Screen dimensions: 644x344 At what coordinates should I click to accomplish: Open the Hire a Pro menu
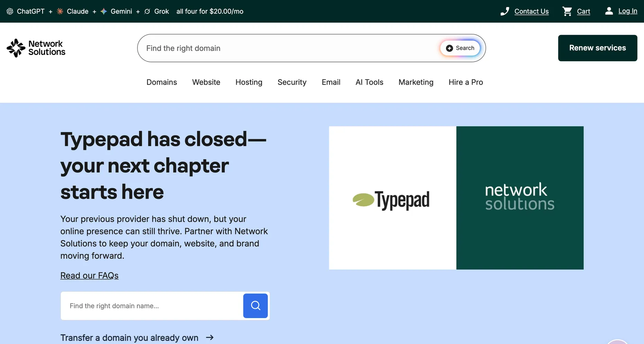(x=466, y=82)
